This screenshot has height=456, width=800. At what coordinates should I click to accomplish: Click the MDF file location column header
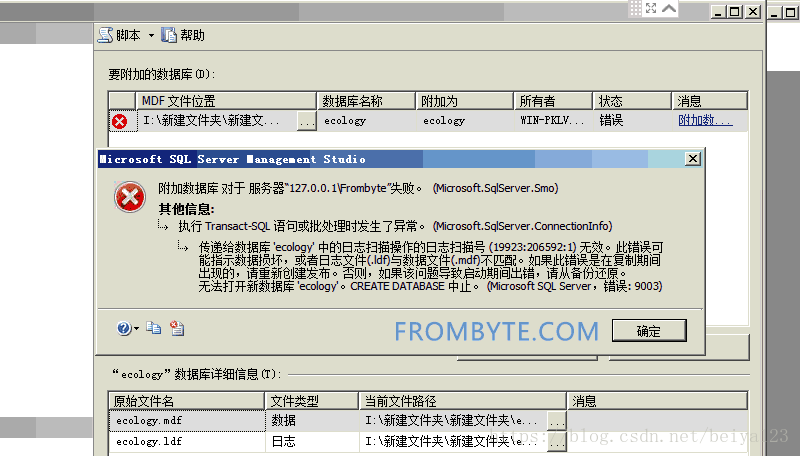coord(226,101)
